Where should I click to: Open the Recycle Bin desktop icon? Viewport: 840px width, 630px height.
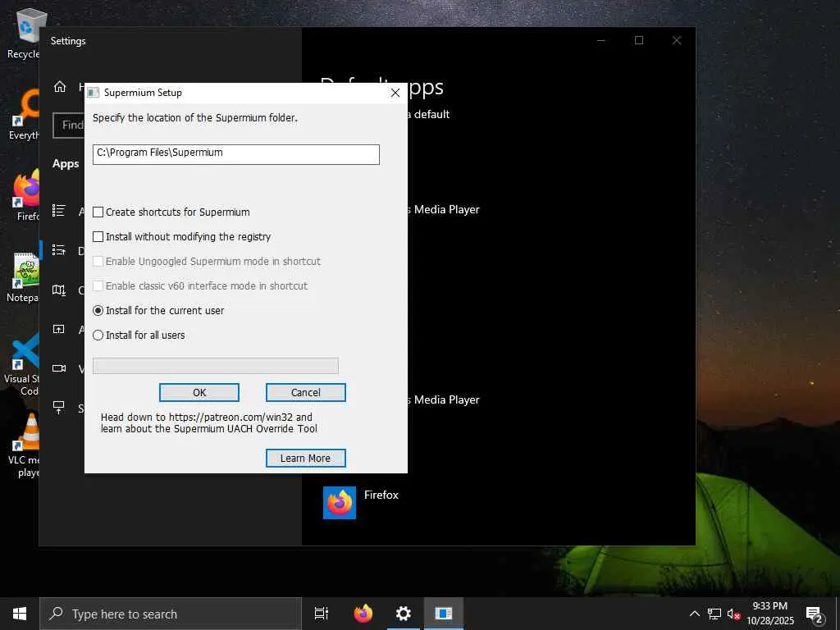pyautogui.click(x=24, y=34)
